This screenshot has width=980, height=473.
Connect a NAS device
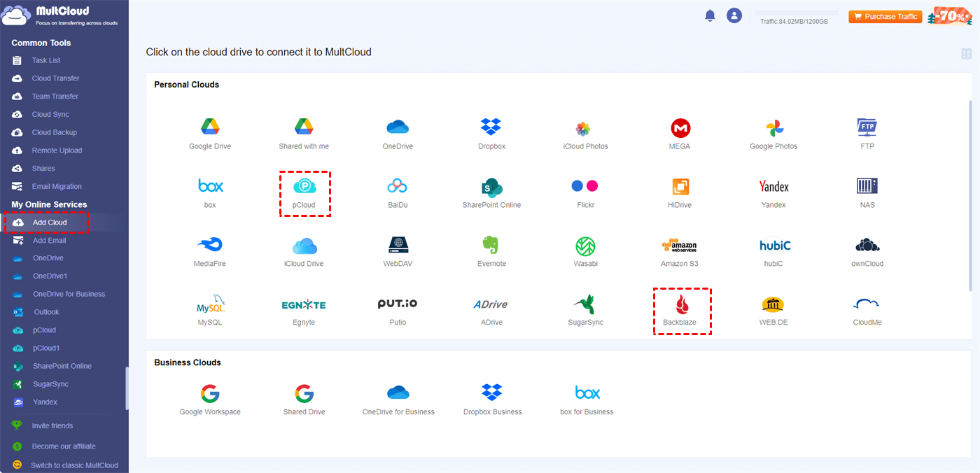click(867, 192)
